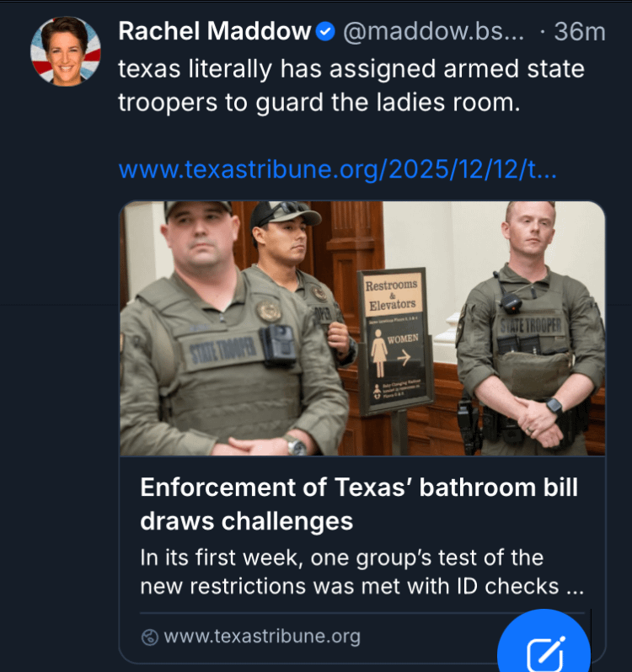Click the Restrooms & Elevators sign in photo
The height and width of the screenshot is (672, 632).
click(x=393, y=295)
